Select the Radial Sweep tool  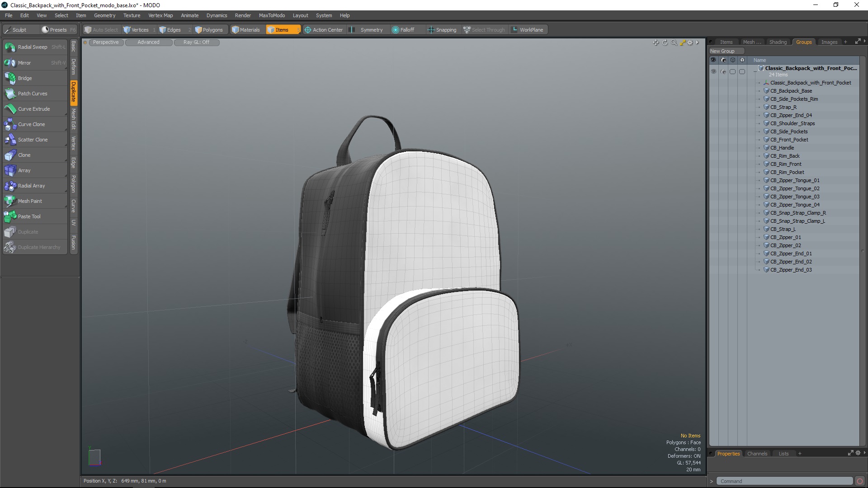coord(33,47)
